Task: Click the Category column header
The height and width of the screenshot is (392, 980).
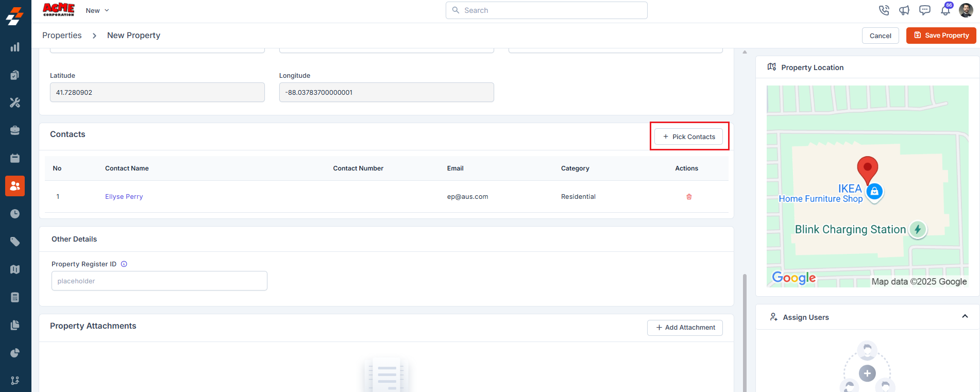Action: point(575,168)
